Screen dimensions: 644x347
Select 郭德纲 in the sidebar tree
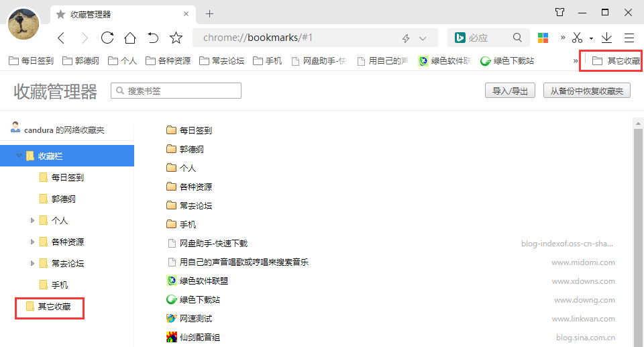[x=58, y=199]
